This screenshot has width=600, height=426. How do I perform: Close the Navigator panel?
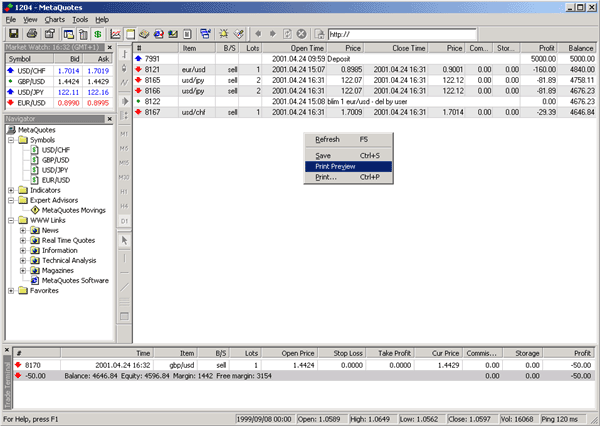click(110, 119)
